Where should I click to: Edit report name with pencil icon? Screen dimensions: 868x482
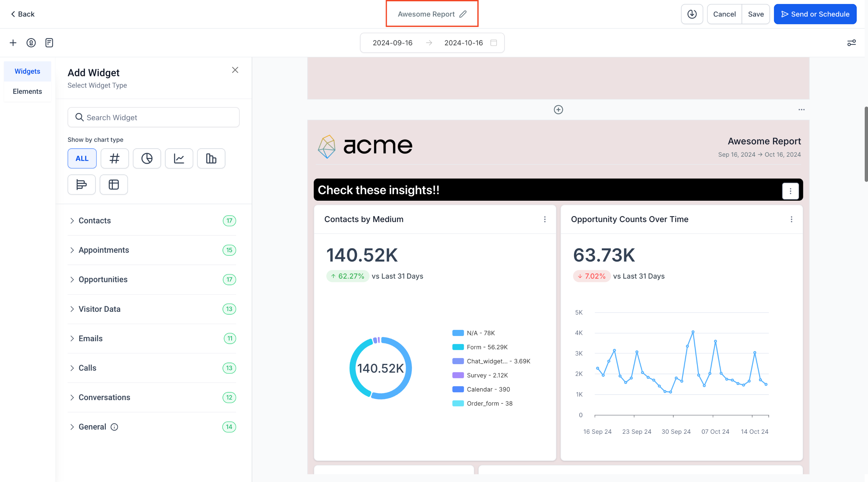click(x=463, y=14)
